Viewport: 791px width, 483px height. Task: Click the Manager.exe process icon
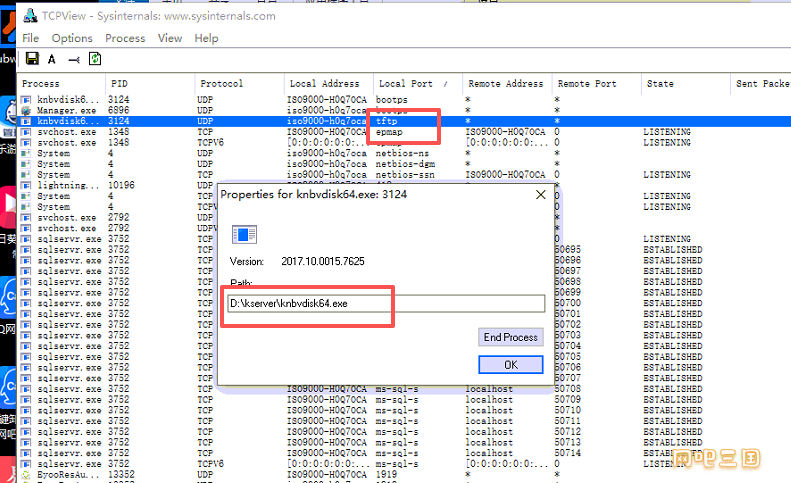[27, 111]
